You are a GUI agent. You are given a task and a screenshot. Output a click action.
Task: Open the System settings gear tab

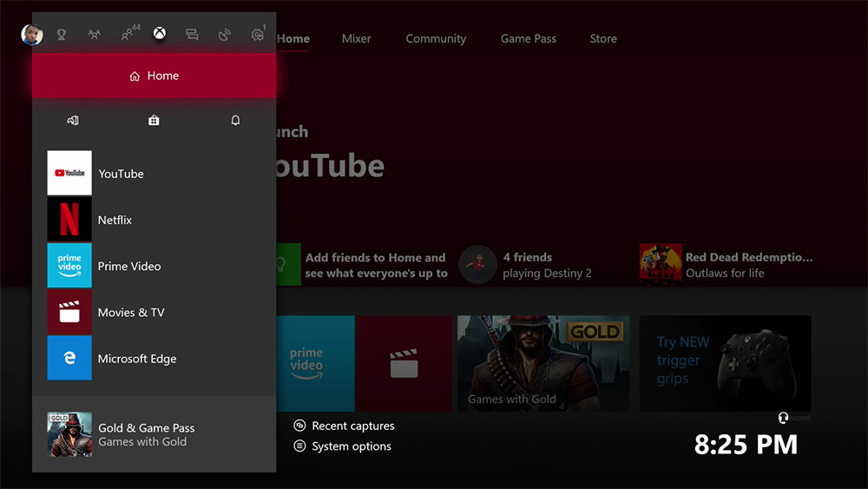(x=258, y=34)
